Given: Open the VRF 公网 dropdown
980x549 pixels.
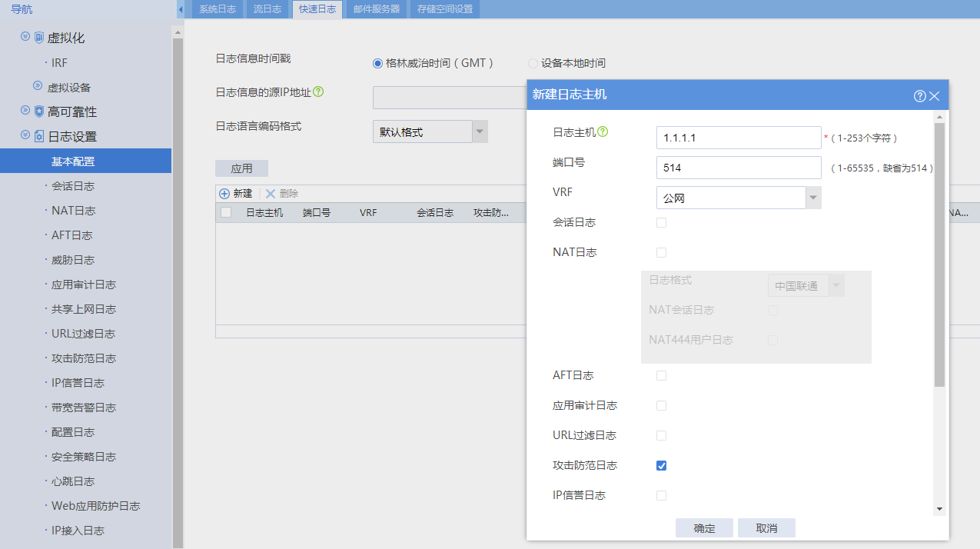Looking at the screenshot, I should 813,198.
